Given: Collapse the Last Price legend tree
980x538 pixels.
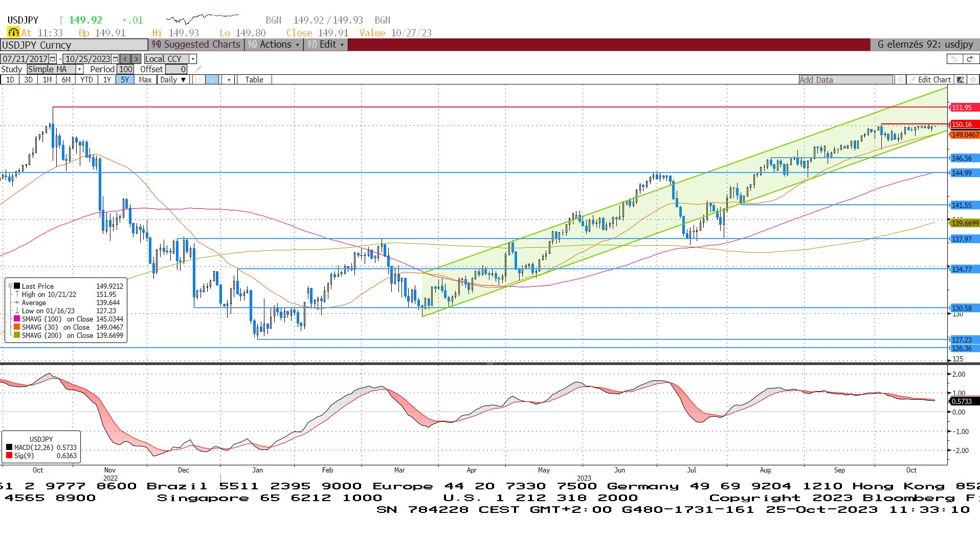Looking at the screenshot, I should [x=10, y=286].
